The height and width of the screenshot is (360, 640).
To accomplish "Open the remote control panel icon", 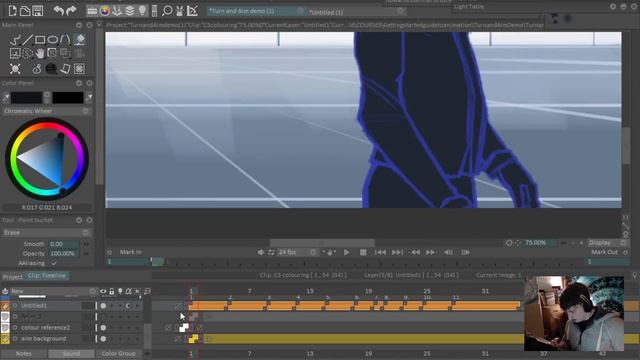I will (x=154, y=11).
